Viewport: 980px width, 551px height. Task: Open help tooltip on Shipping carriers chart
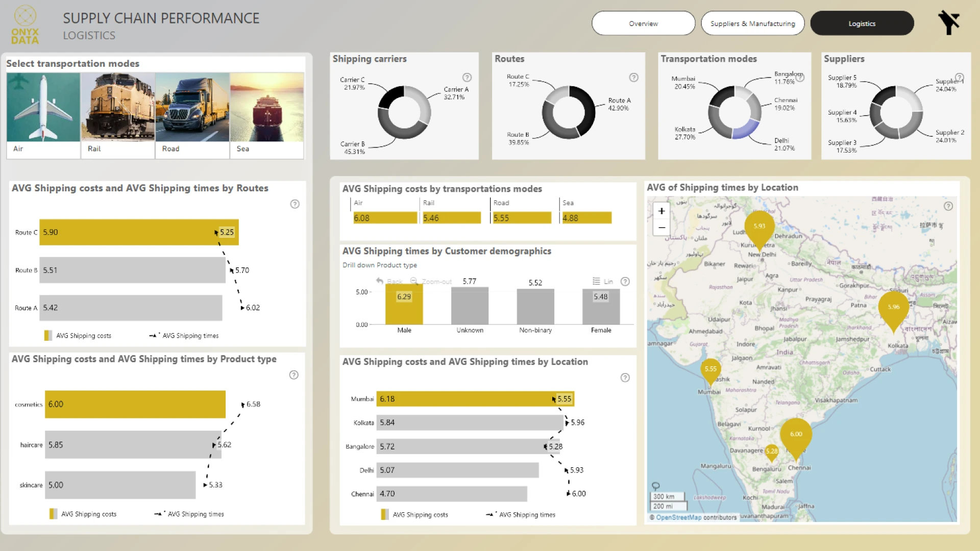[x=467, y=78]
